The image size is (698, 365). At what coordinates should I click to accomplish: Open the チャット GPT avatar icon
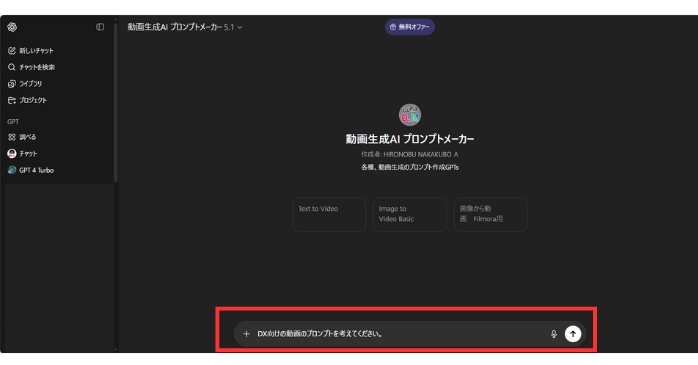(12, 154)
